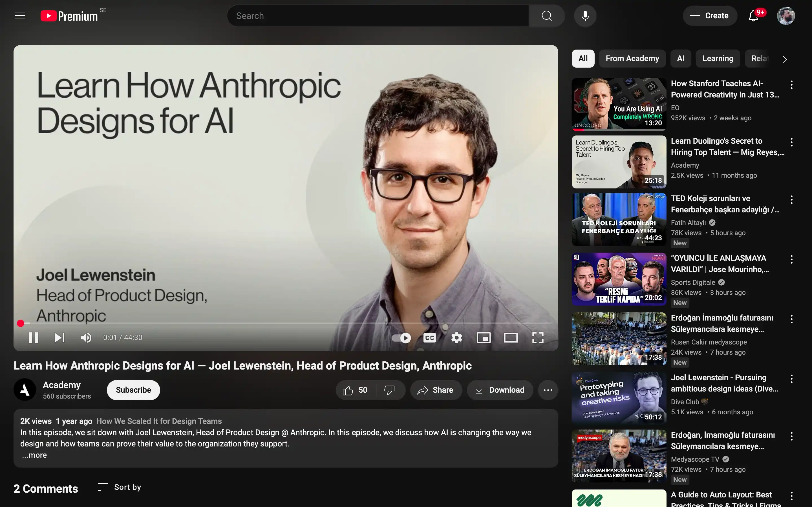Switch to Theater mode

tap(511, 338)
